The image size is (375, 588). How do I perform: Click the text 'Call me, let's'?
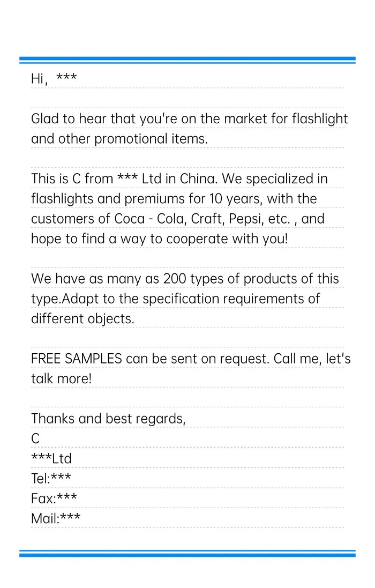point(312,359)
